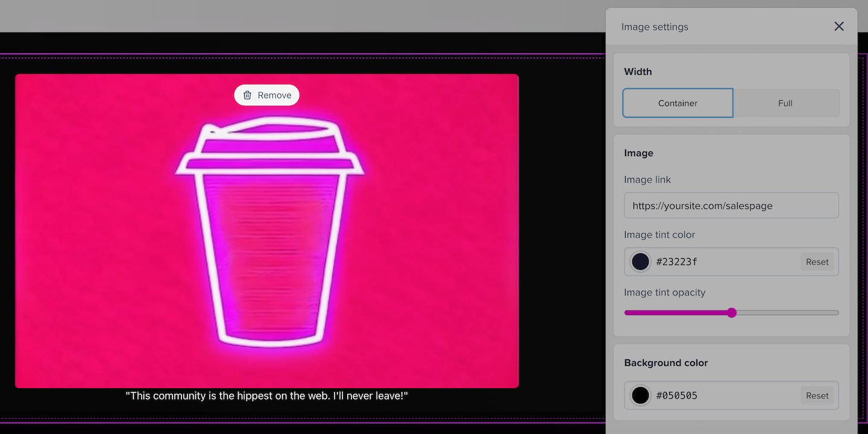This screenshot has width=868, height=434.
Task: Click the Image link input field
Action: coord(731,206)
